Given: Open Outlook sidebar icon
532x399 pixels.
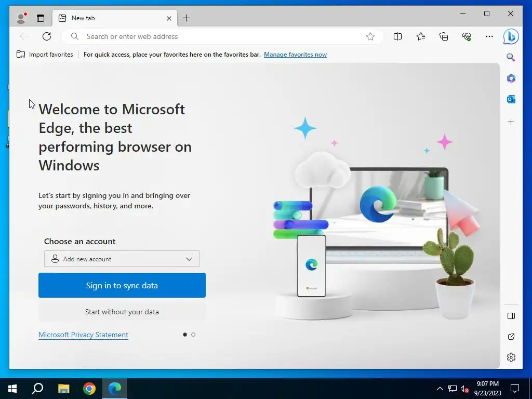Looking at the screenshot, I should point(511,99).
